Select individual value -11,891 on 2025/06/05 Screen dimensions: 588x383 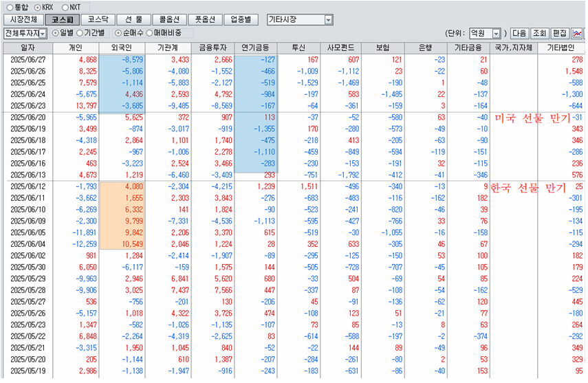[x=85, y=232]
